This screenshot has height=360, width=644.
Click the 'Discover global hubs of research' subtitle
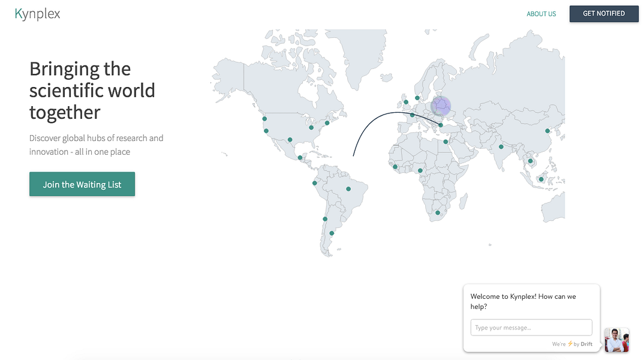(x=96, y=145)
